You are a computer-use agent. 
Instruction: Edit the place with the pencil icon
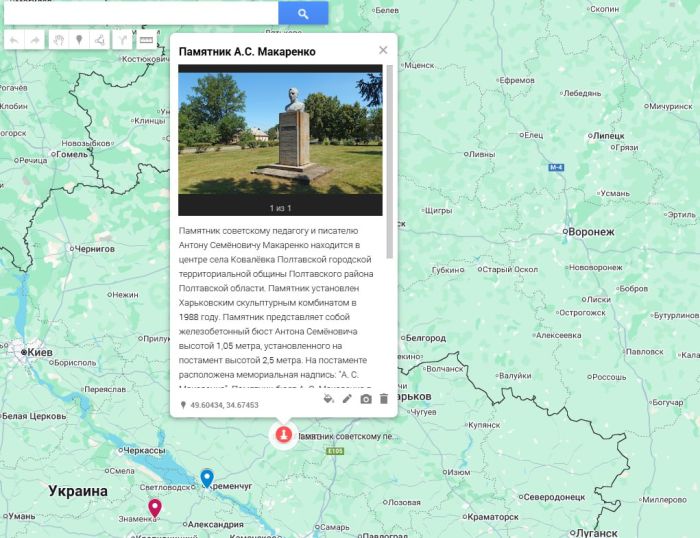347,398
